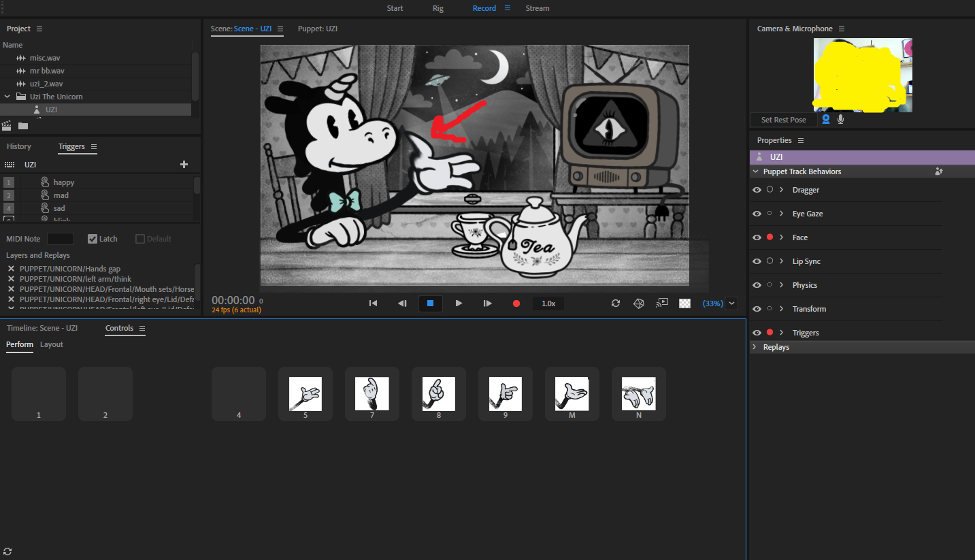This screenshot has height=560, width=975.
Task: Hide the Physics behavior eye
Action: tap(757, 285)
